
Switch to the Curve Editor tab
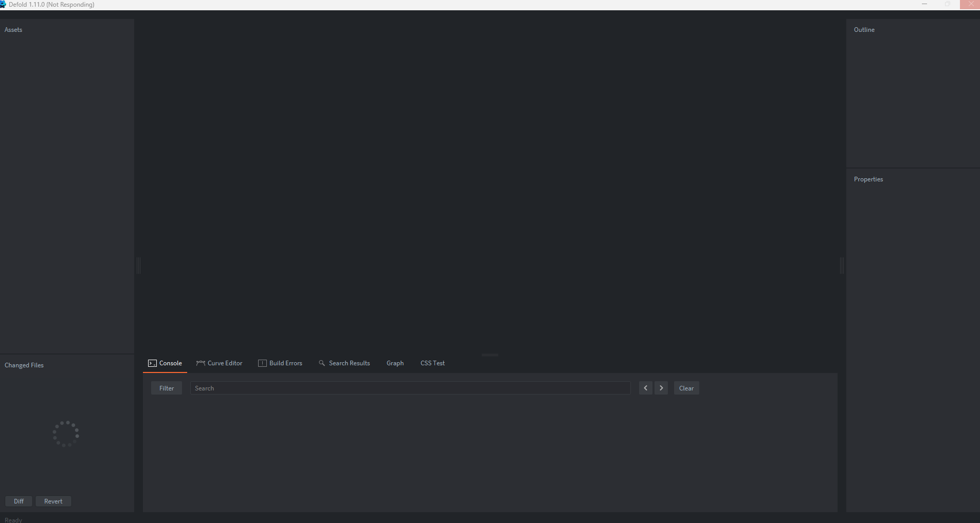coord(224,363)
